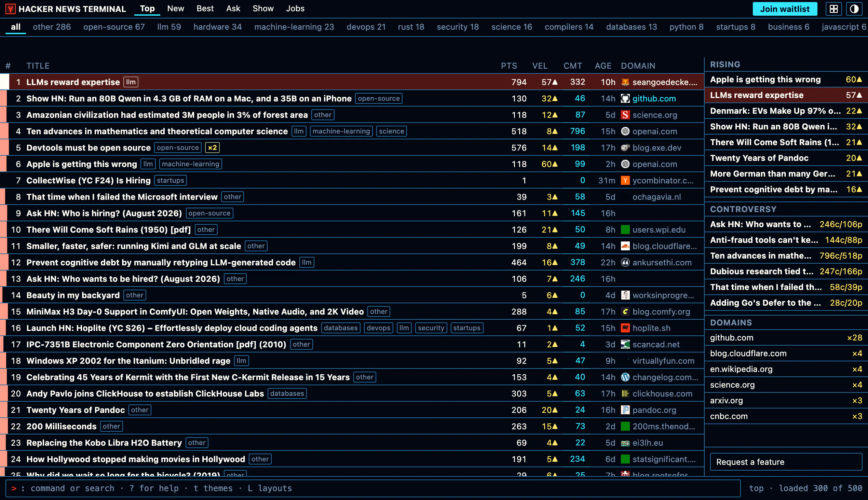This screenshot has height=500, width=868.
Task: Filter stories by 'security 18' category
Action: [x=458, y=27]
